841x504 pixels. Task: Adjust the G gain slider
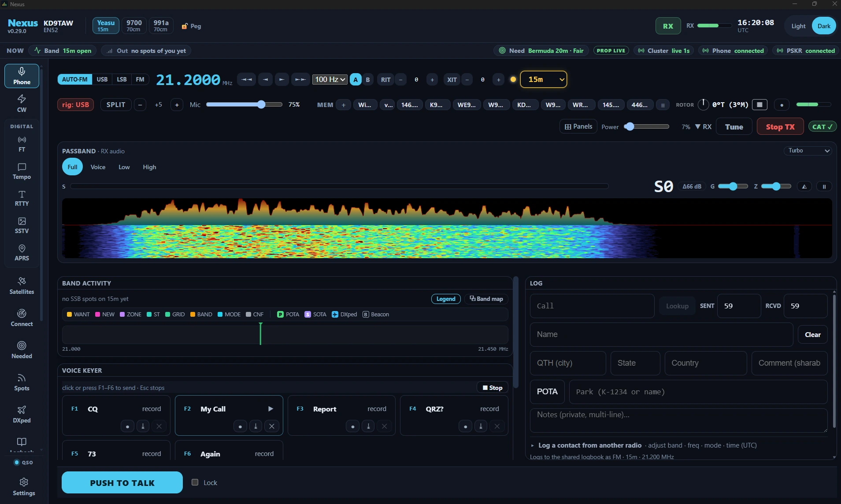point(733,186)
